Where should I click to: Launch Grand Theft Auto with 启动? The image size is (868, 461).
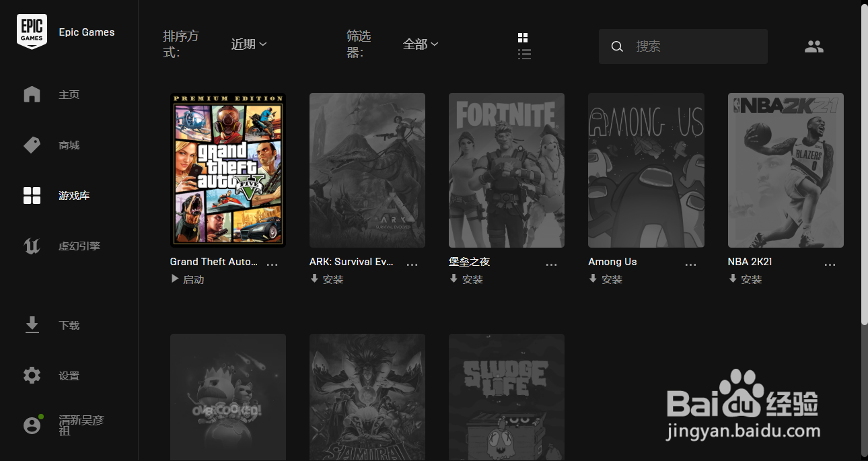[188, 279]
